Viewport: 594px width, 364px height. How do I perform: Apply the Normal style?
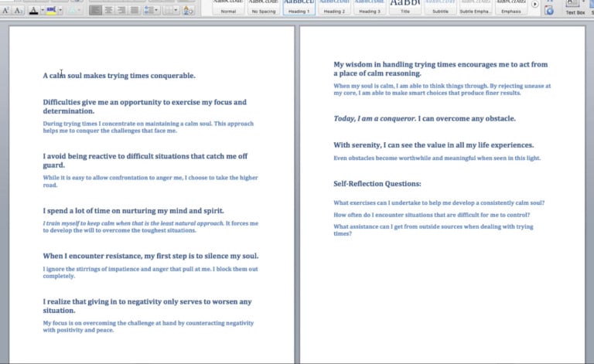(228, 7)
